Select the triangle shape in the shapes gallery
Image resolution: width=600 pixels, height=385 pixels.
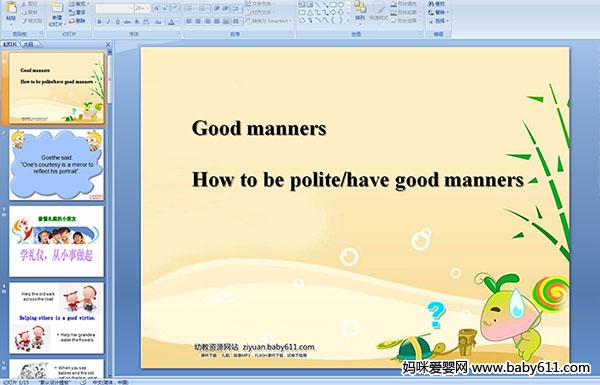(309, 13)
